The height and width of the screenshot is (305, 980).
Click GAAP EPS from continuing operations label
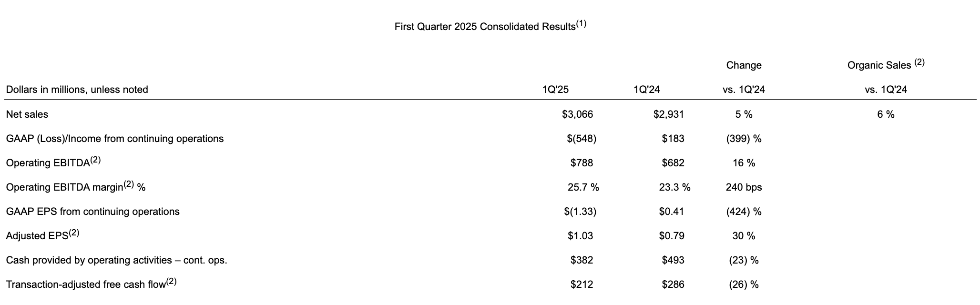pyautogui.click(x=93, y=212)
